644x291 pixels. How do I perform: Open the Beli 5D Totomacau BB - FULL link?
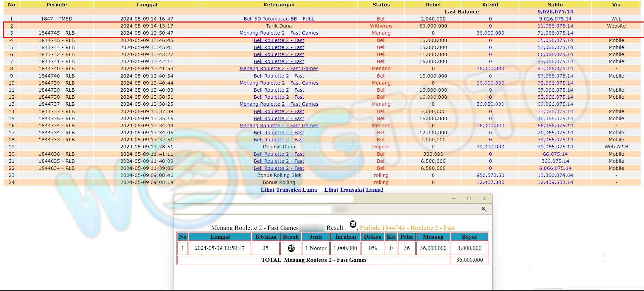[279, 19]
